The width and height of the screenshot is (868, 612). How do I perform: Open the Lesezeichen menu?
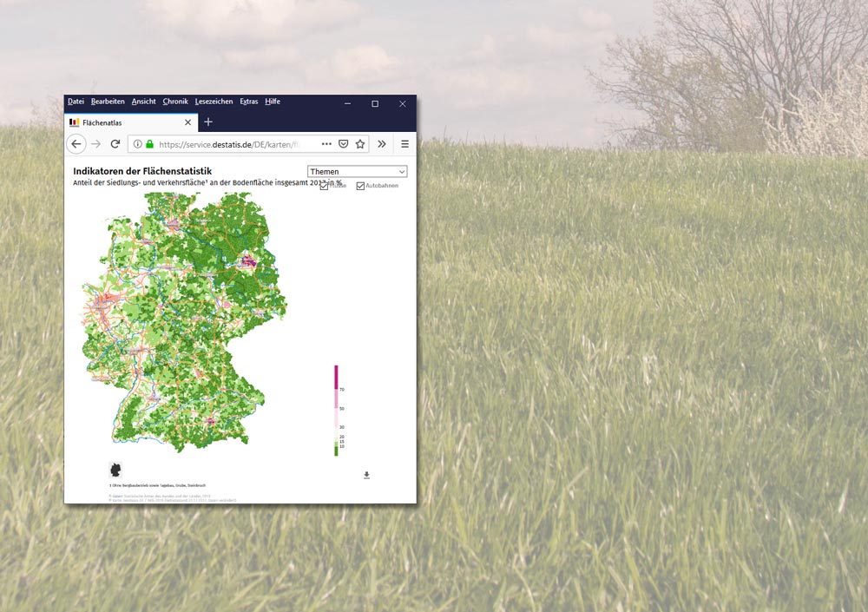coord(214,101)
